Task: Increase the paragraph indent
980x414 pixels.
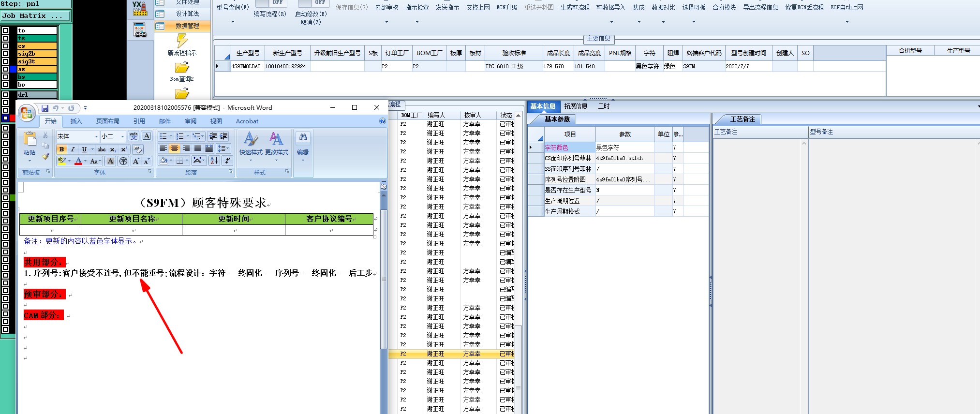Action: (x=224, y=136)
